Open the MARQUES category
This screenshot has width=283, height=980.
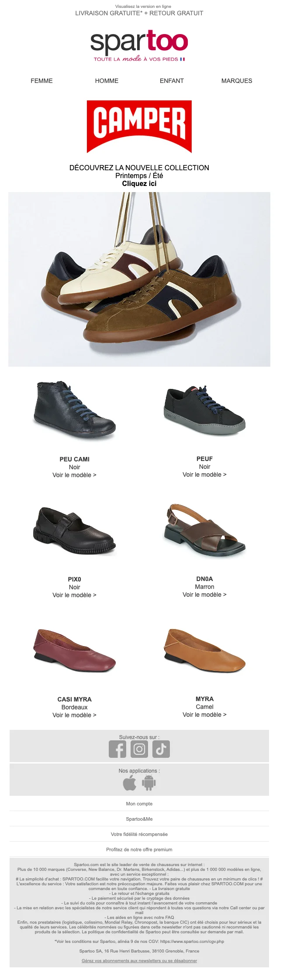tap(237, 81)
